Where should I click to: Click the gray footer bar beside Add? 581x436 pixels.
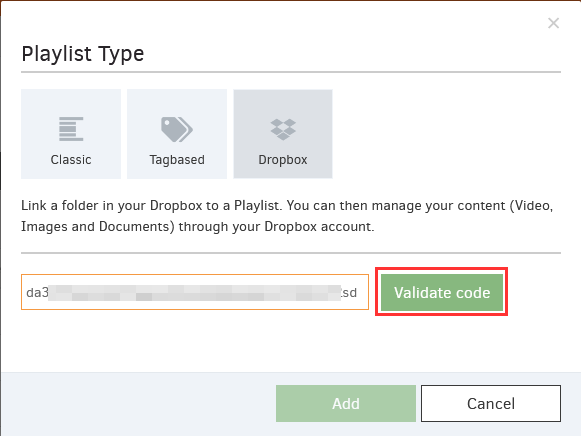point(139,403)
